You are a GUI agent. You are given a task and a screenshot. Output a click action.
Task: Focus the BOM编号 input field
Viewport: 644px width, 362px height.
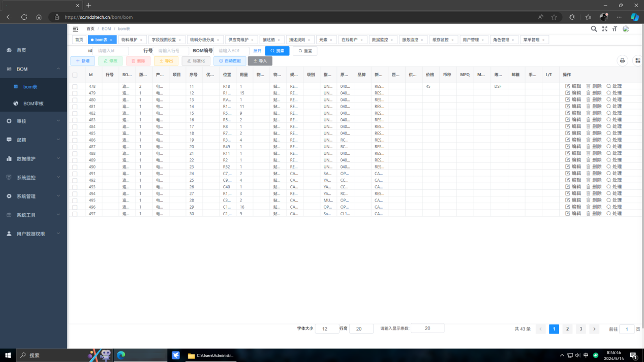coord(232,51)
